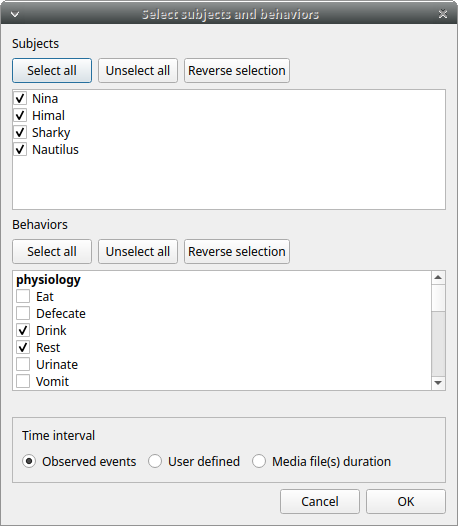Uncheck the Nina subject checkbox

(x=20, y=99)
